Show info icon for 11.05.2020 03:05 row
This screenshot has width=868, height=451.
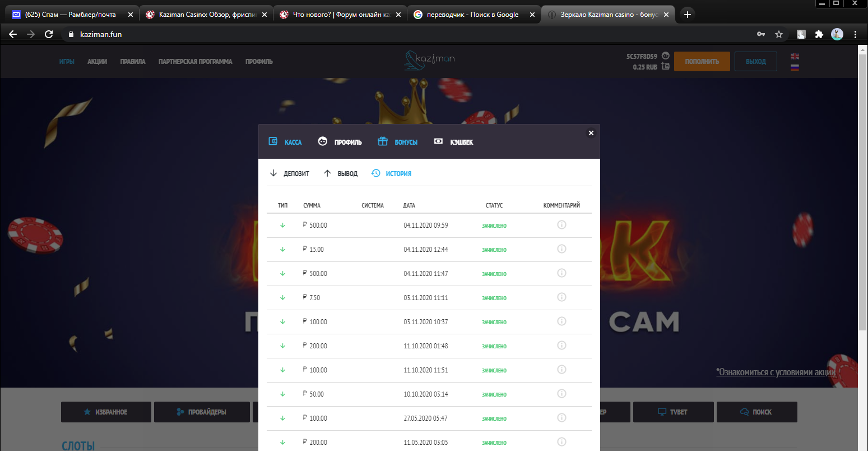click(561, 442)
